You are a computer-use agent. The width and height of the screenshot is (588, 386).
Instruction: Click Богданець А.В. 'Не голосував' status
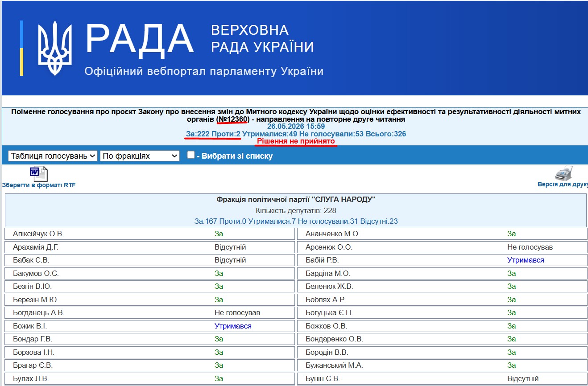[x=237, y=312]
